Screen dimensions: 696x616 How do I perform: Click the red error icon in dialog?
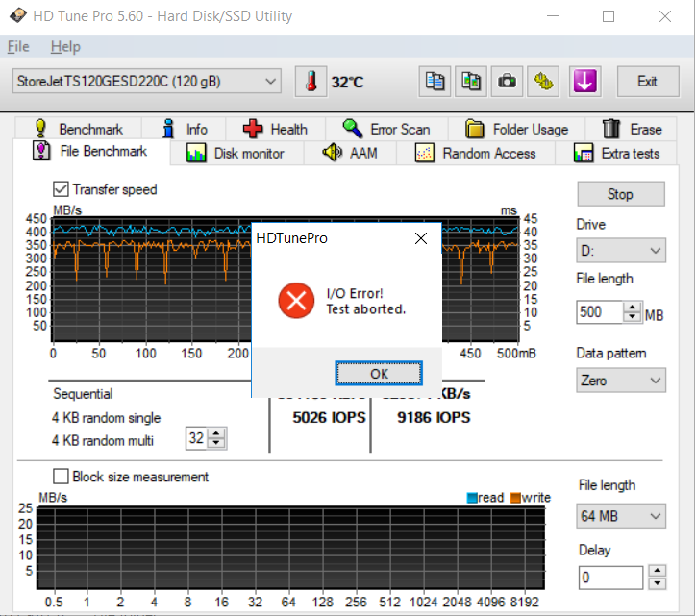[x=296, y=301]
